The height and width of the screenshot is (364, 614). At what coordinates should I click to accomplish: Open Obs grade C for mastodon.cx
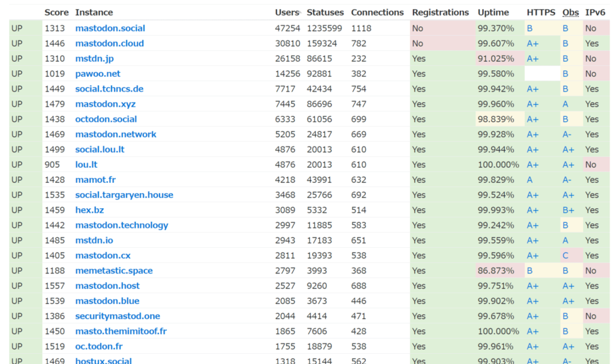click(565, 255)
